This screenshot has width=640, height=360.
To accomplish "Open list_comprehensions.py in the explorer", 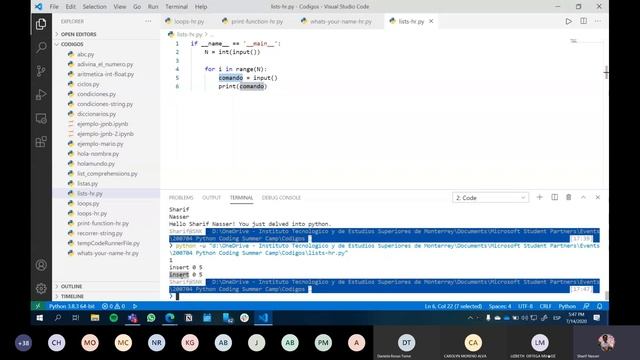I will [107, 173].
